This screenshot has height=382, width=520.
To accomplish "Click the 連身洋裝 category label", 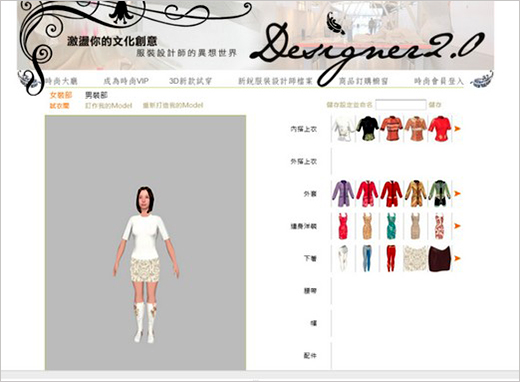I will coord(304,226).
